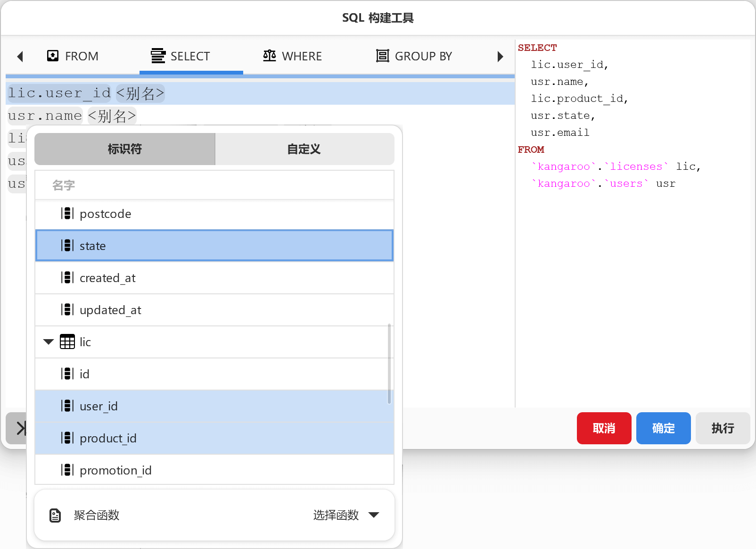The height and width of the screenshot is (549, 756).
Task: Open the 选择函数 dropdown
Action: click(347, 515)
